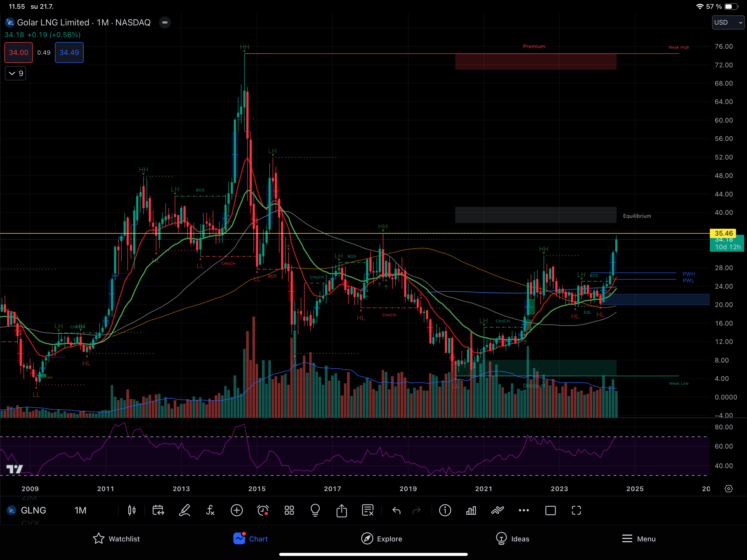Open the indicators fx menu
Viewport: 747px width, 560px height.
point(210,510)
